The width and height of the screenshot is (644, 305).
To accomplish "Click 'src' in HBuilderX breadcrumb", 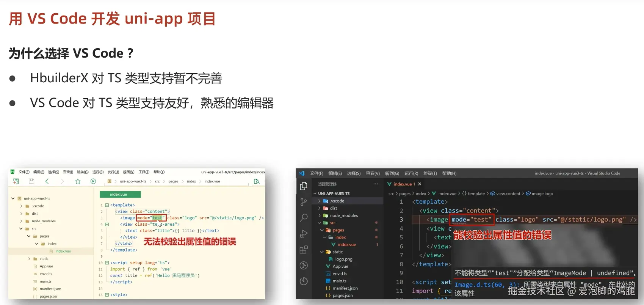I will click(x=157, y=181).
